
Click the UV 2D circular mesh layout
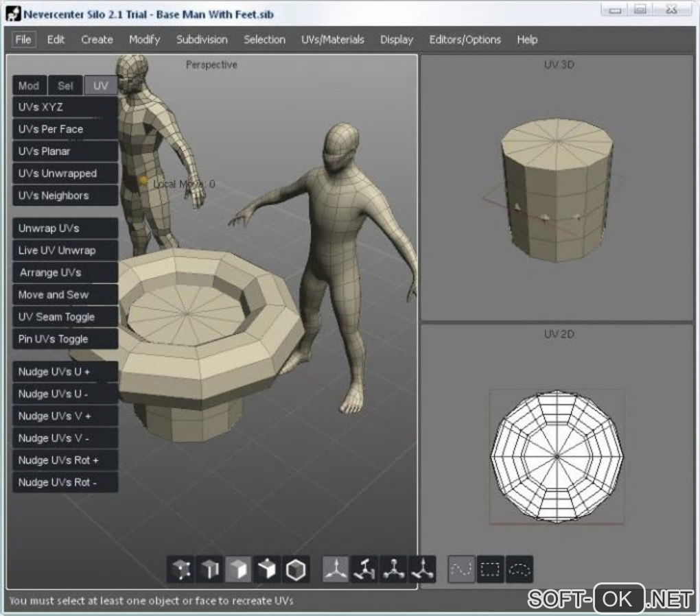(x=557, y=455)
